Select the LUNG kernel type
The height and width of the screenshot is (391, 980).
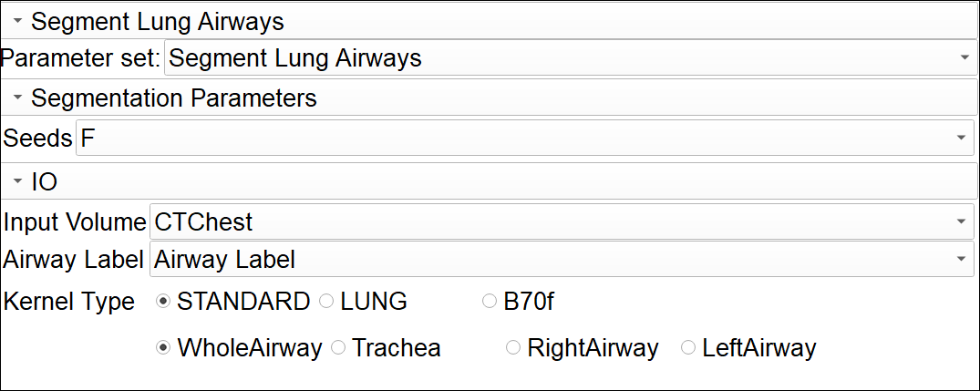point(326,302)
